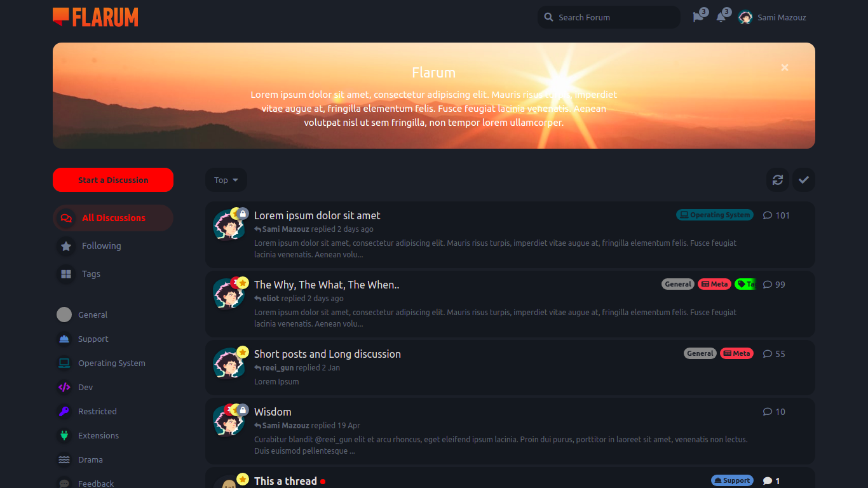Viewport: 868px width, 488px height.
Task: Open the Dev tag with code icon
Action: (64, 387)
